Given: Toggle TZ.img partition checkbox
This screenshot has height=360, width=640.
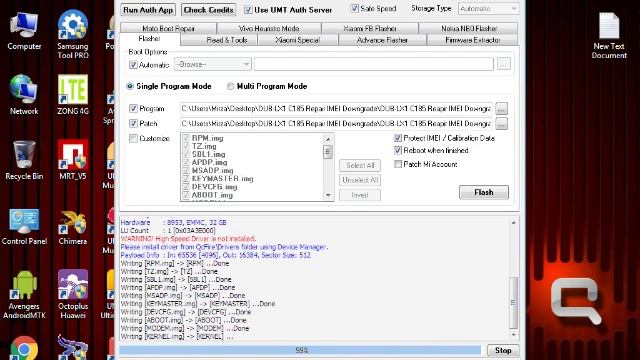Looking at the screenshot, I should pos(186,146).
